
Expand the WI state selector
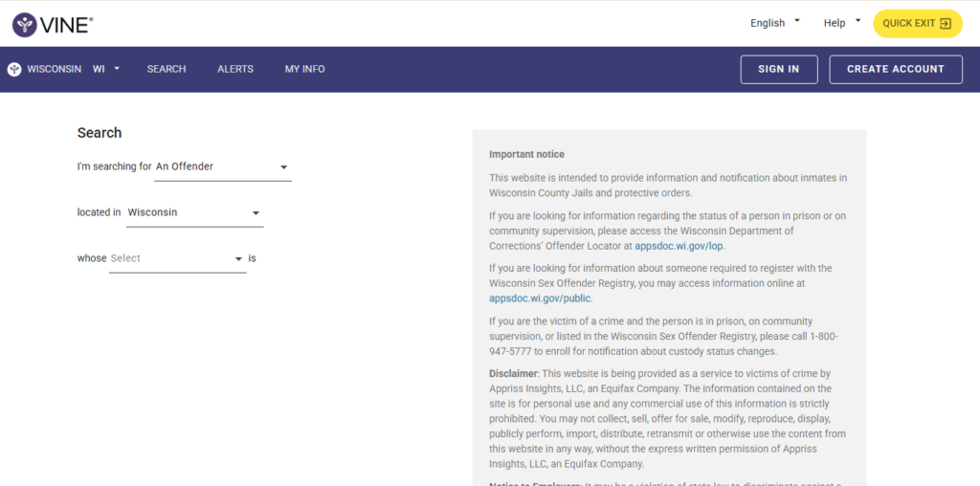[106, 70]
